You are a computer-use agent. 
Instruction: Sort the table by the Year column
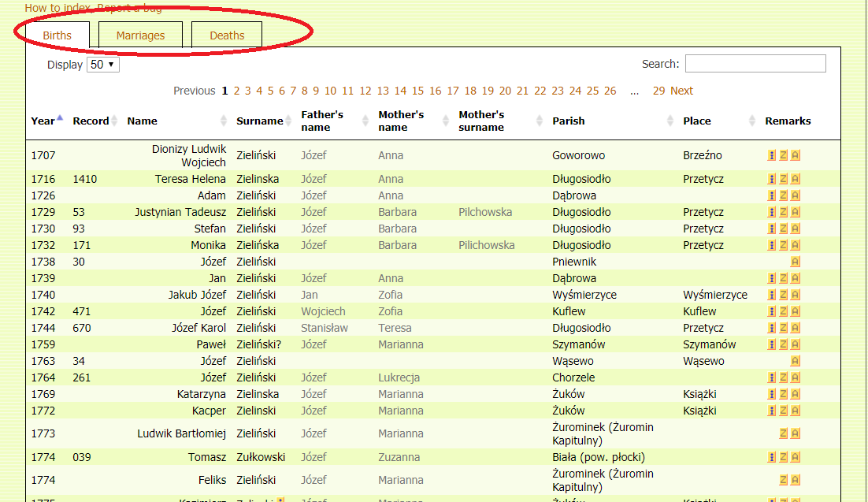pos(45,121)
